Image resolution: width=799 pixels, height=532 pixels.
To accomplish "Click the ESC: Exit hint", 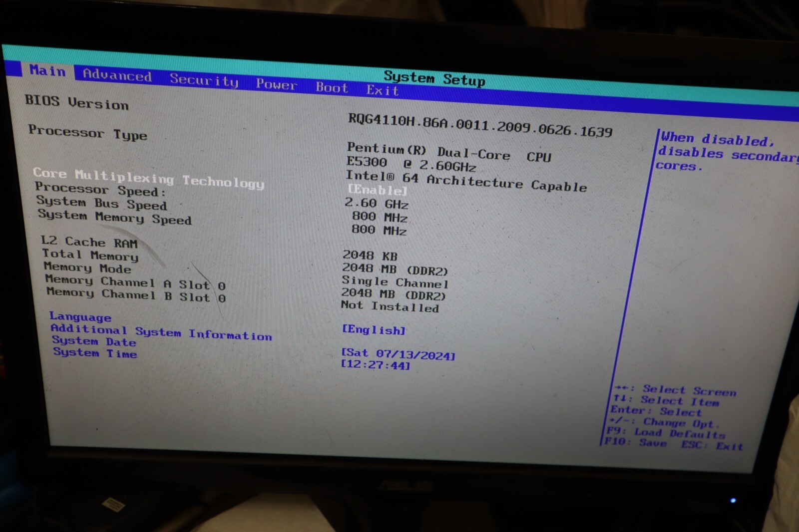I will (x=712, y=445).
